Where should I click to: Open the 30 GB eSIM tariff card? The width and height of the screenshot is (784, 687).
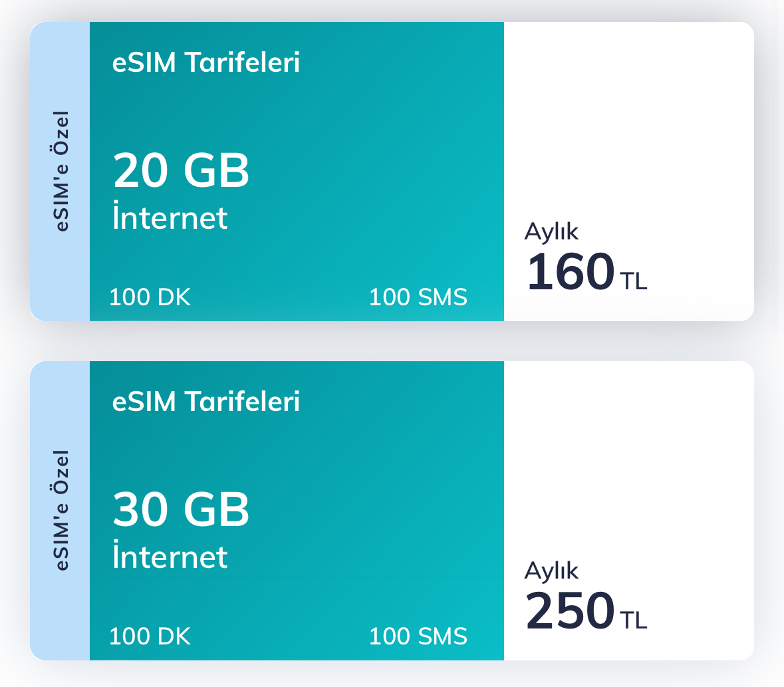pyautogui.click(x=392, y=511)
